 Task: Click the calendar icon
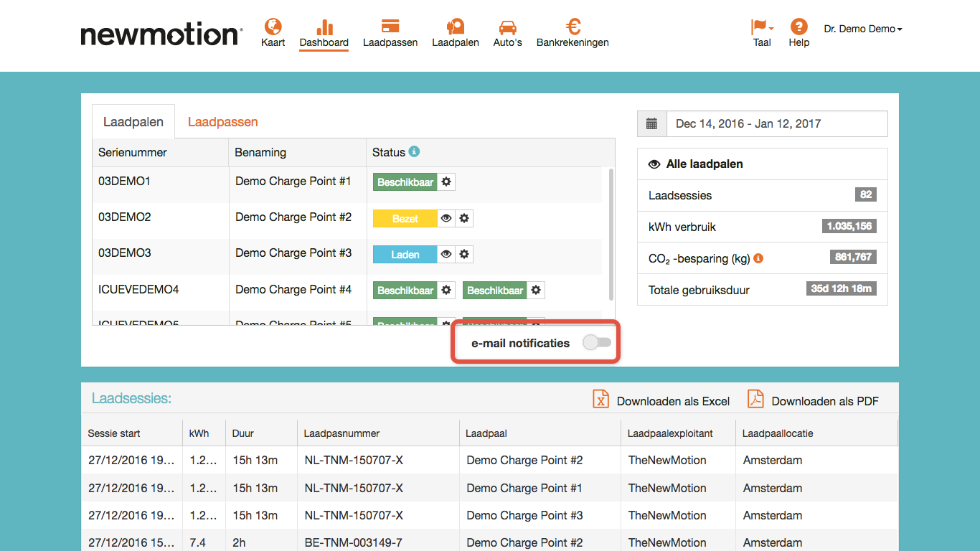(x=651, y=124)
